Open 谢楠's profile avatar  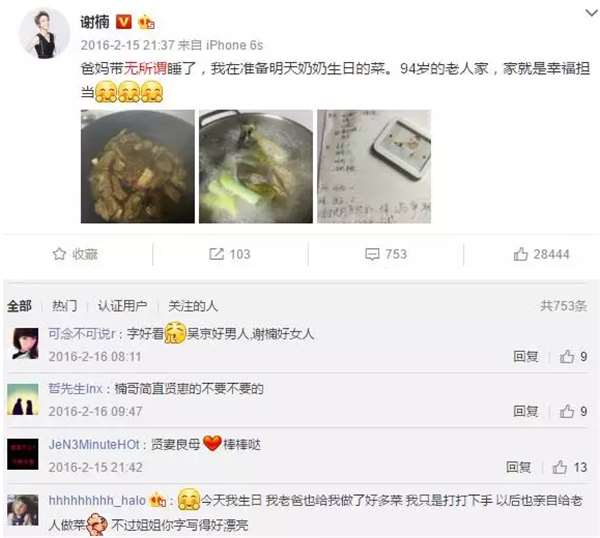coord(45,33)
